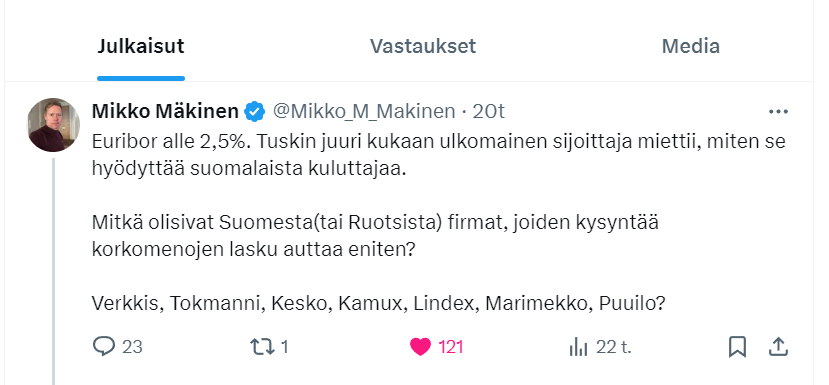829x385 pixels.
Task: Open the three-dot more options menu
Action: [778, 112]
